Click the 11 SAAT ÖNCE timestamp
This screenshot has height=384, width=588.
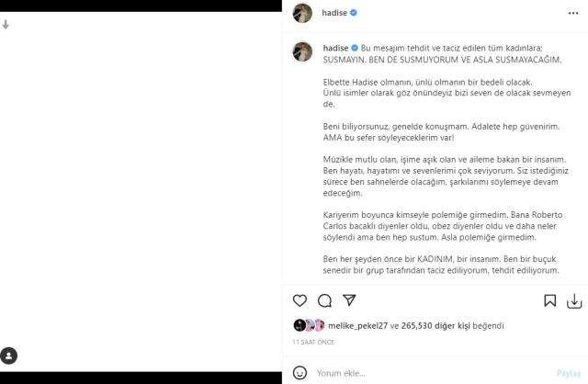pos(313,342)
